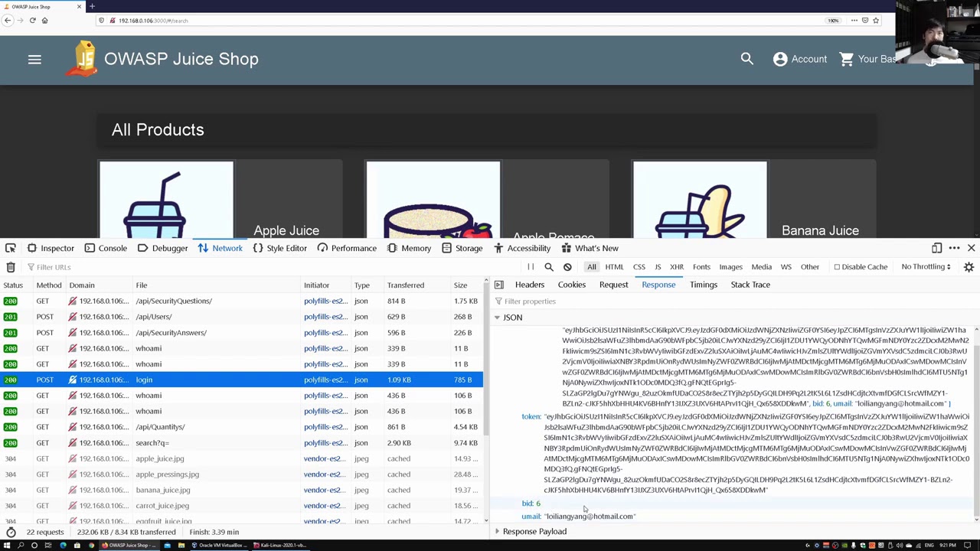This screenshot has width=980, height=551.
Task: Bookmark this page with star icon
Action: 876,21
